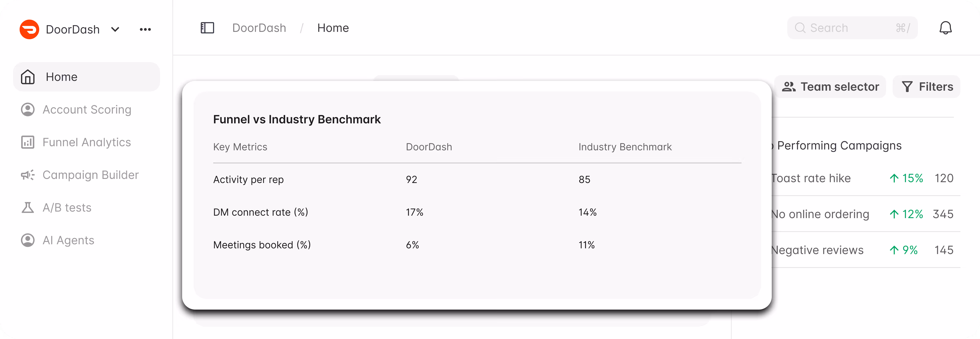
Task: Open the Team selector dropdown
Action: pyautogui.click(x=830, y=87)
